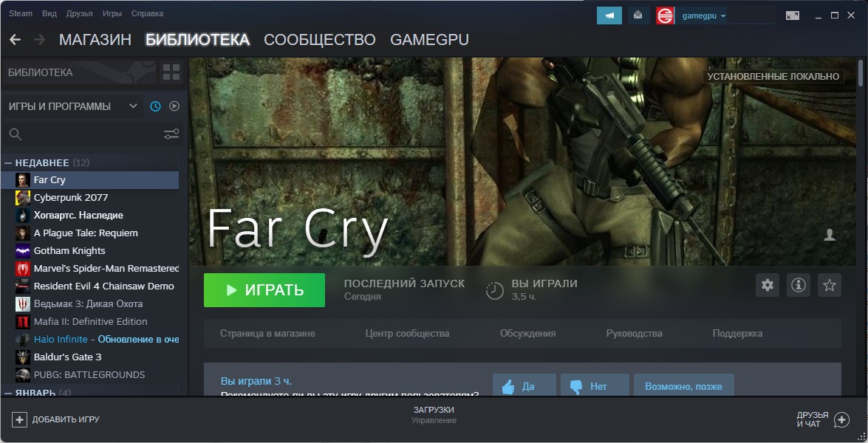Open Far Cry settings gear icon
This screenshot has height=443, width=868.
(x=768, y=285)
